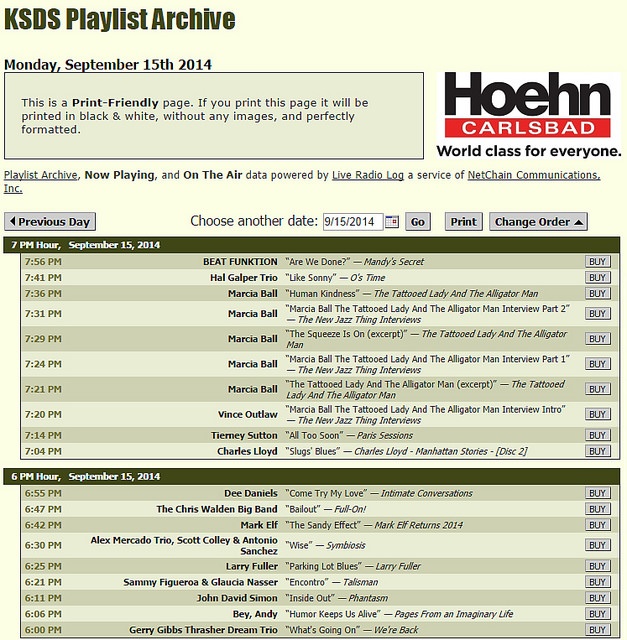
Task: Click the date input field showing 9/15/2014
Action: coord(353,222)
